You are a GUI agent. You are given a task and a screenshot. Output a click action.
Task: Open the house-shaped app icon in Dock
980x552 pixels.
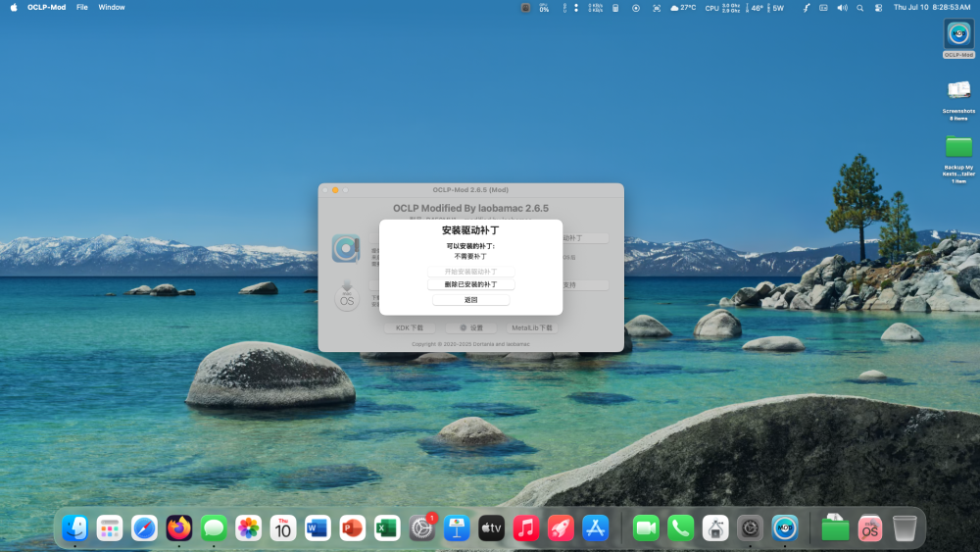(x=715, y=528)
